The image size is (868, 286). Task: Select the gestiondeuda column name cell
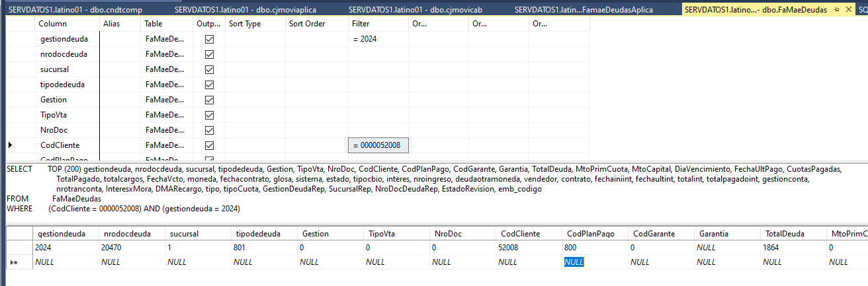coord(67,40)
